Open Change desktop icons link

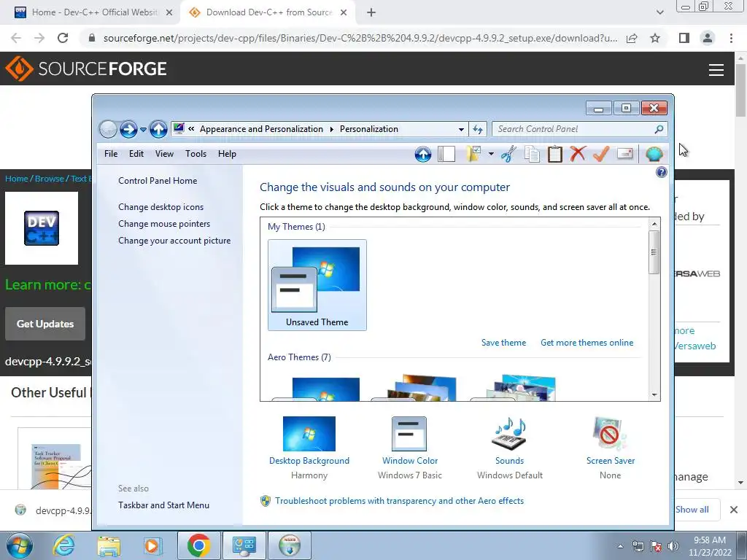[x=161, y=207]
